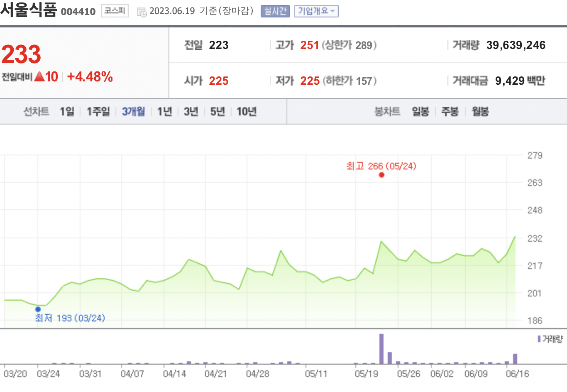Click the 최고 266 (05/24) label
This screenshot has width=567, height=392.
tap(381, 166)
